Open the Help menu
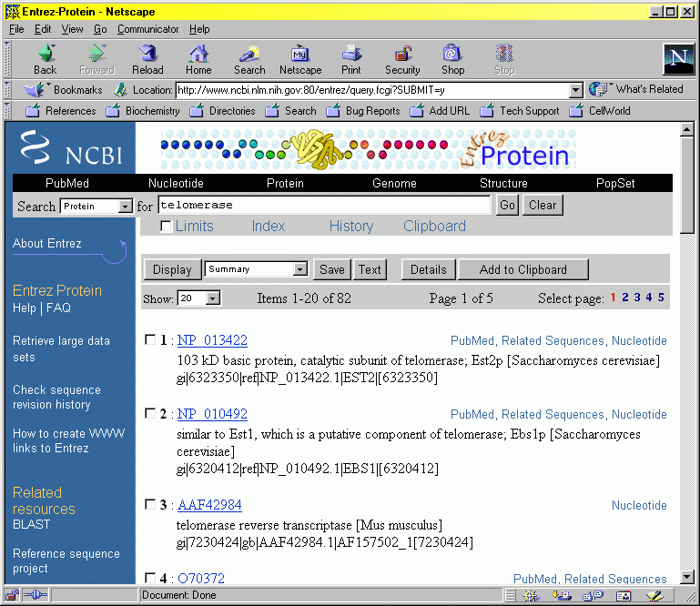Viewport: 700px width, 606px height. tap(199, 29)
